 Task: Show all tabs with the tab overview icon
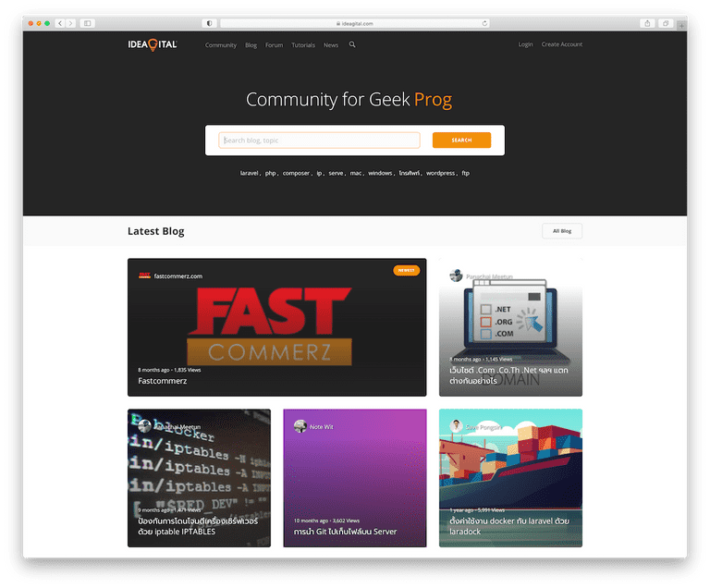666,23
